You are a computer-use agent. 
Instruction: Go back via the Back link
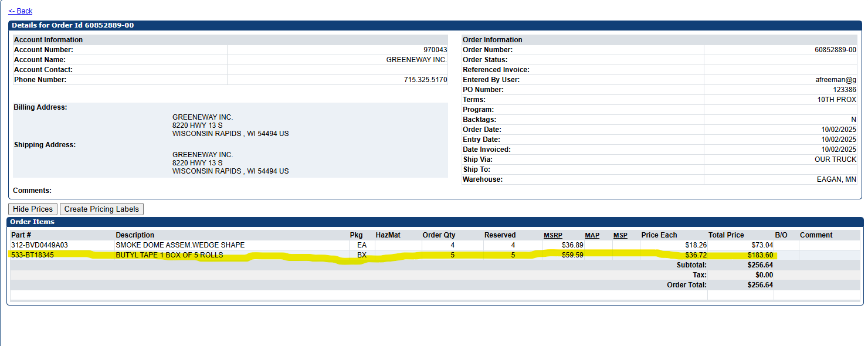click(21, 11)
